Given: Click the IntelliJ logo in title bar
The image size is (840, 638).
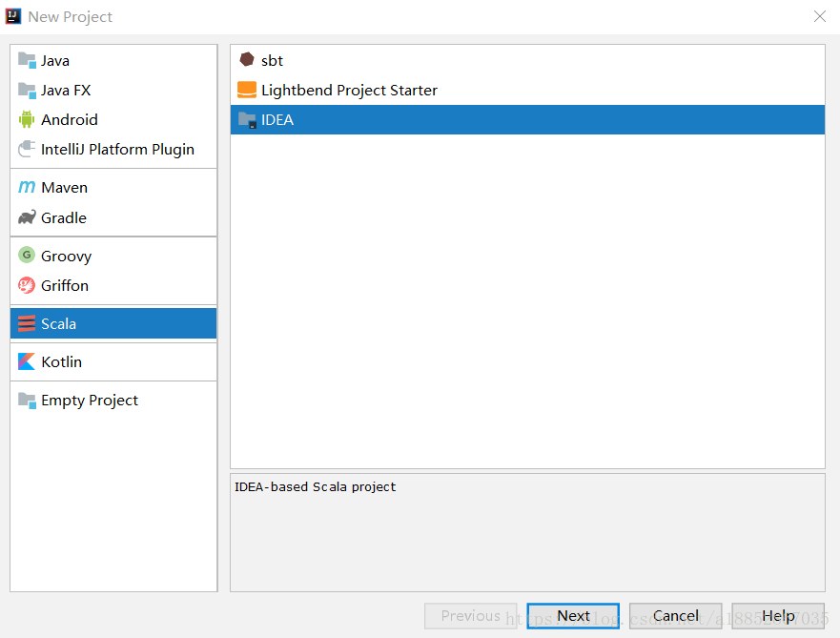Looking at the screenshot, I should coord(12,16).
